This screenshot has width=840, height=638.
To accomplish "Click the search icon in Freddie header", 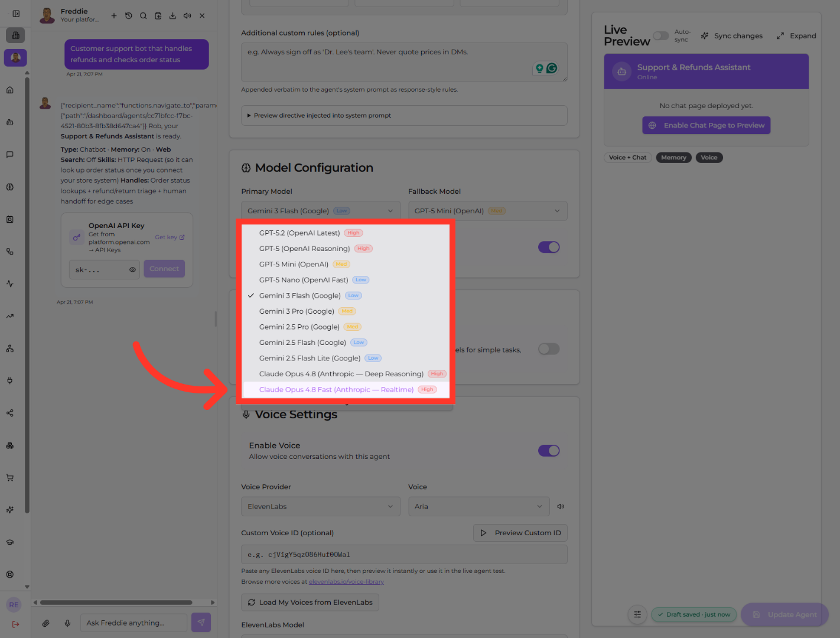I will 144,16.
